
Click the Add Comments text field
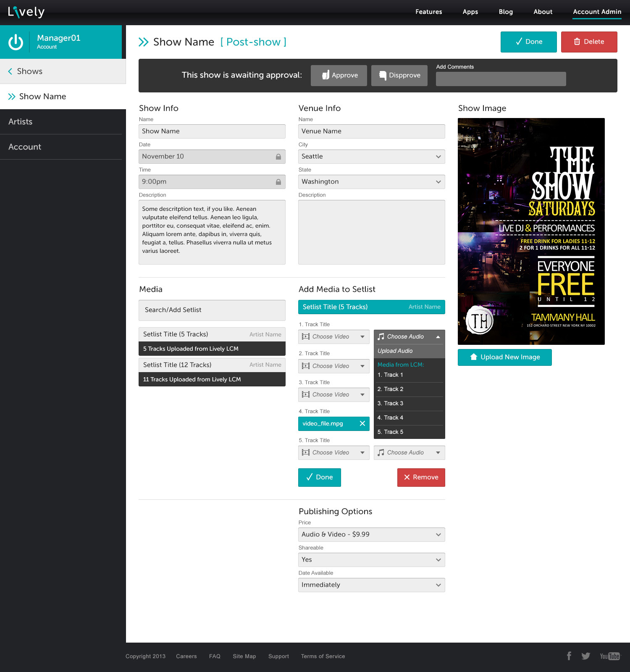501,79
